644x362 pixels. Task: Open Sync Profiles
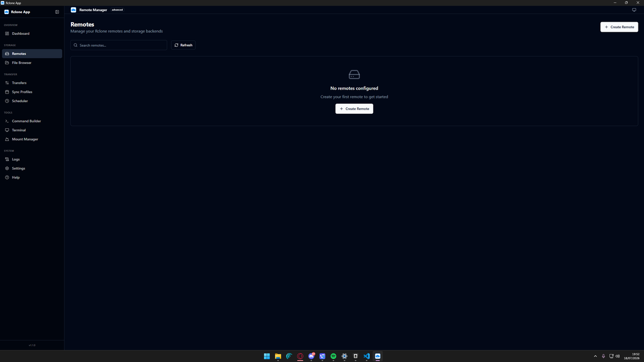32,92
